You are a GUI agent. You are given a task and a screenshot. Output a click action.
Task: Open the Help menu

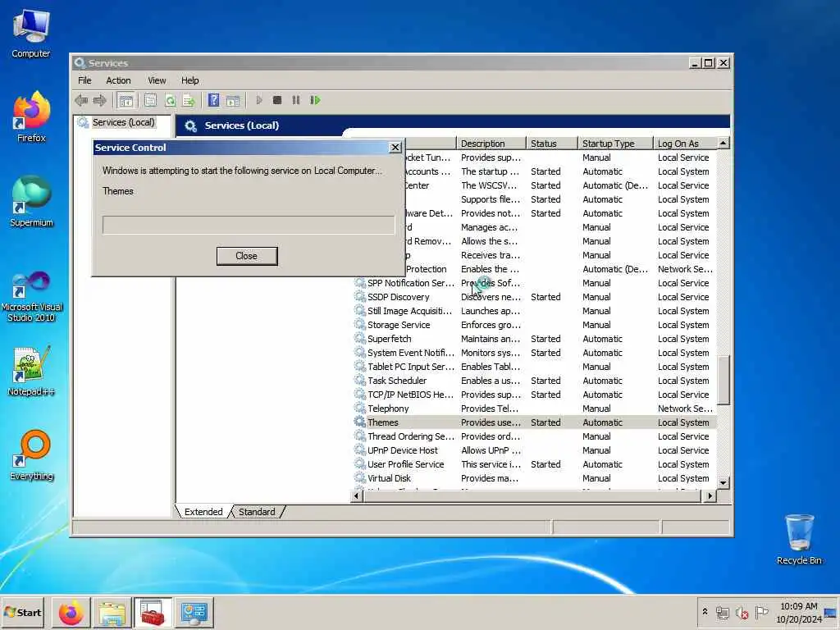point(189,80)
